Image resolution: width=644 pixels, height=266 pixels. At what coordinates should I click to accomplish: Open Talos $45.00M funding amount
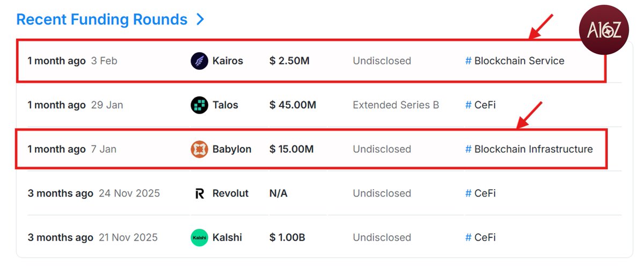pos(292,105)
